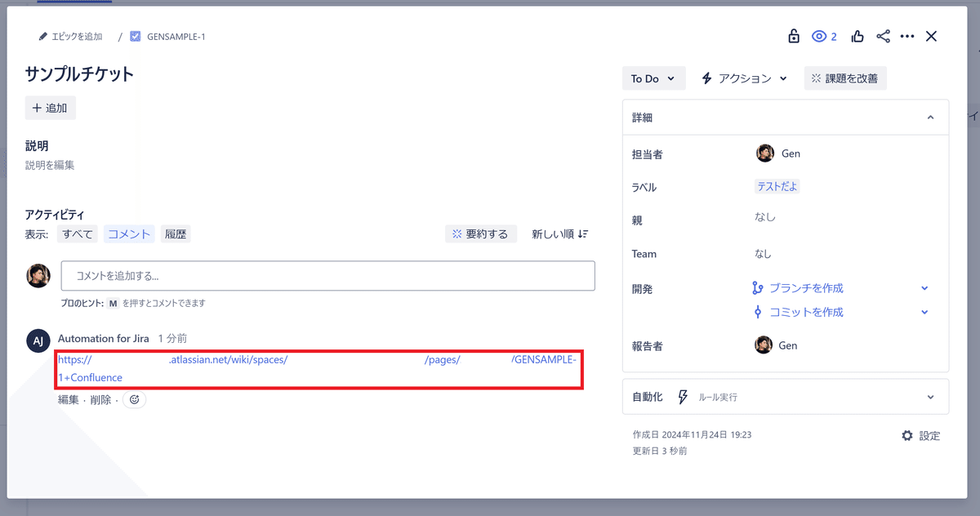Click the add epic pencil link

pyautogui.click(x=70, y=37)
